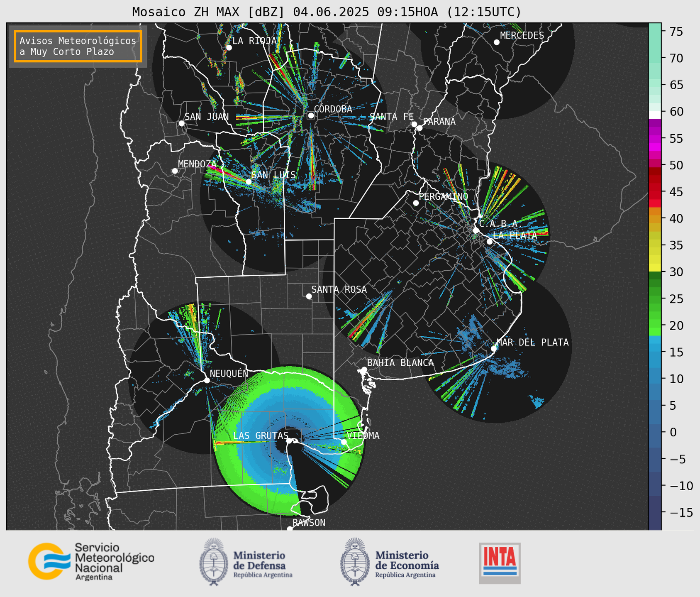The image size is (700, 597).
Task: Click the SAN JUAN city marker dot
Action: [x=181, y=123]
